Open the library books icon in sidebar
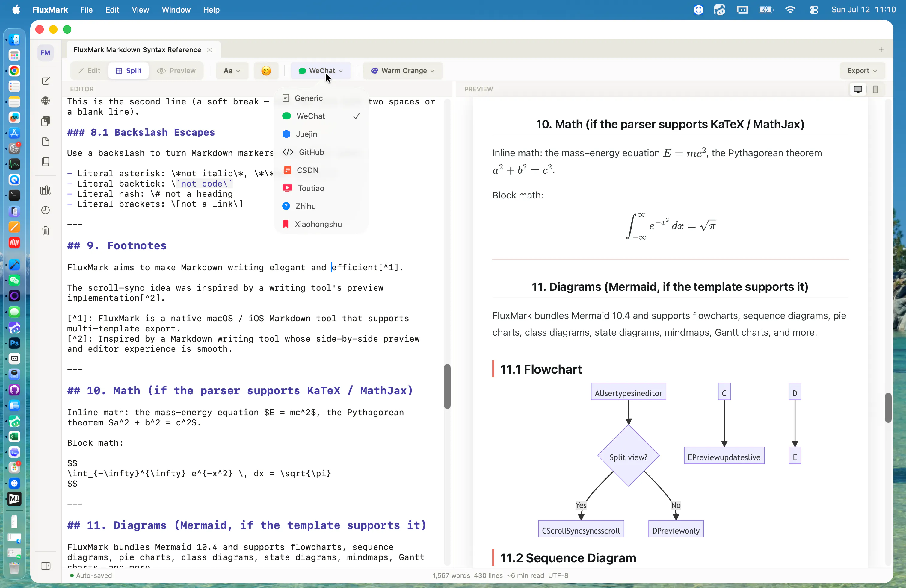The width and height of the screenshot is (906, 588). click(45, 190)
